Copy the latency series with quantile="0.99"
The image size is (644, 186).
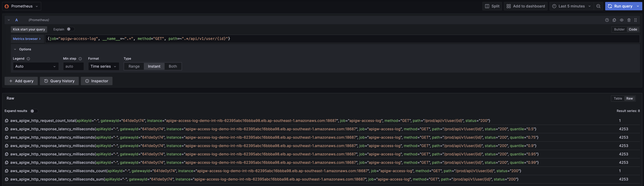click(7, 162)
